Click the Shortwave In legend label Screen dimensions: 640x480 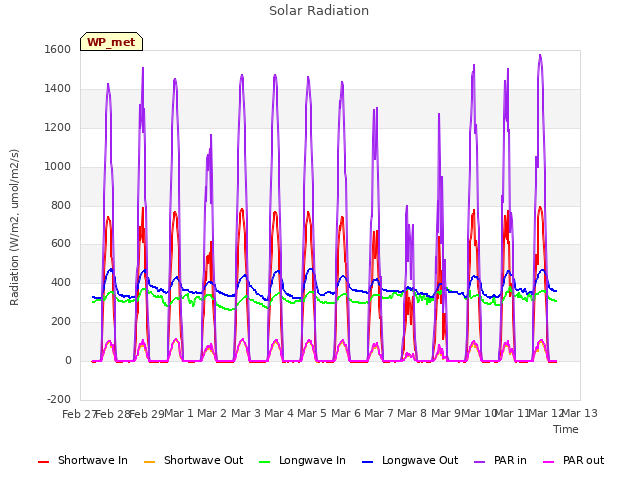point(93,460)
